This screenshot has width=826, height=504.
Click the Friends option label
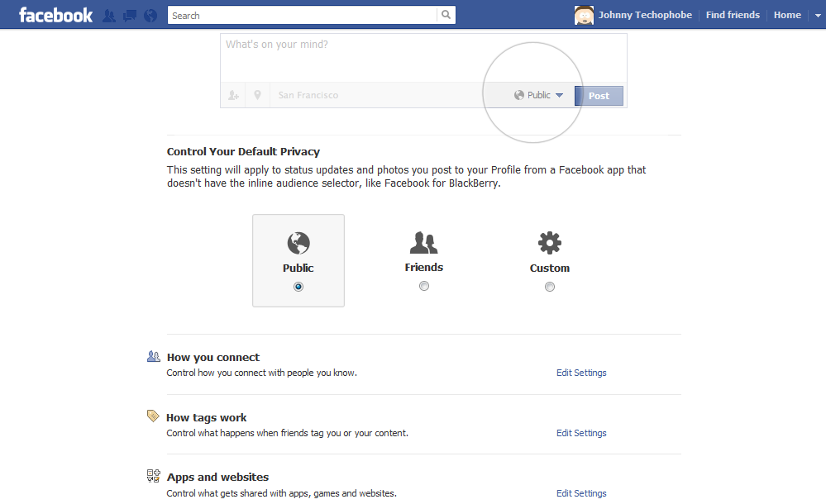pos(424,267)
